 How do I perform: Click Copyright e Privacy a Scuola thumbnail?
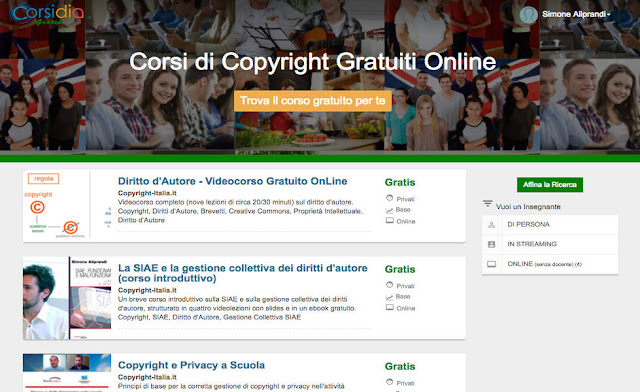pos(67,373)
